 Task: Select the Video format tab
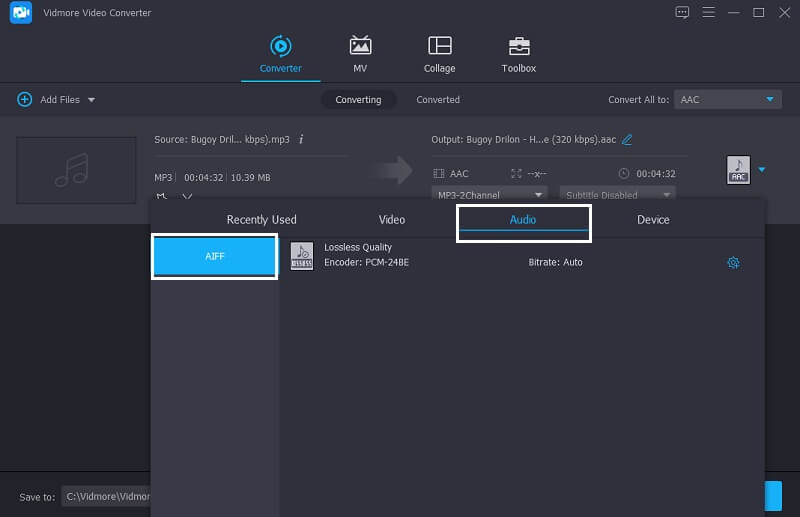click(392, 220)
